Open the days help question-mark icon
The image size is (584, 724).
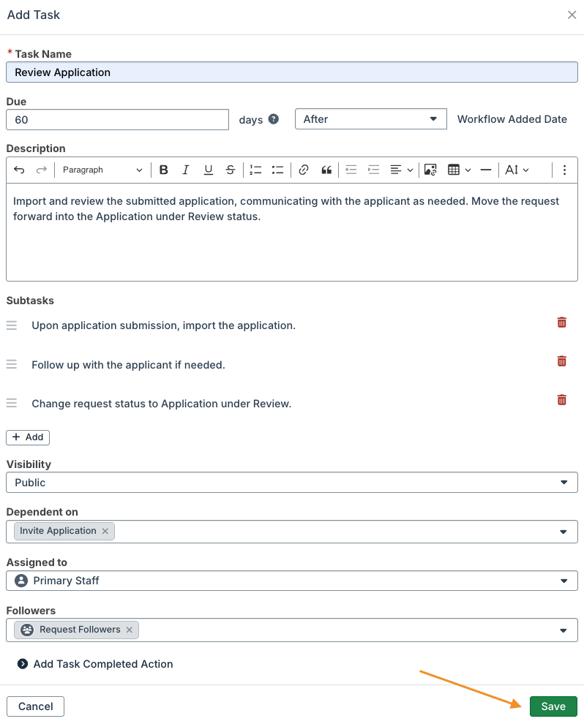click(274, 119)
